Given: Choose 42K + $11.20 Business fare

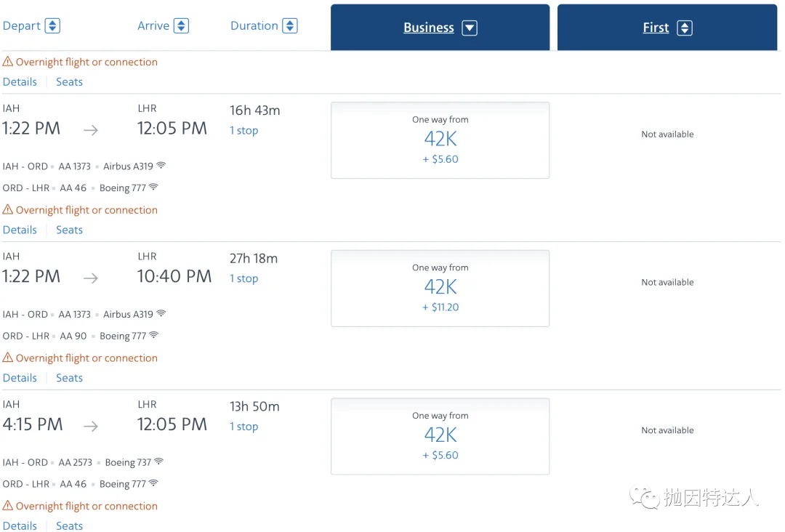Looking at the screenshot, I should 440,288.
